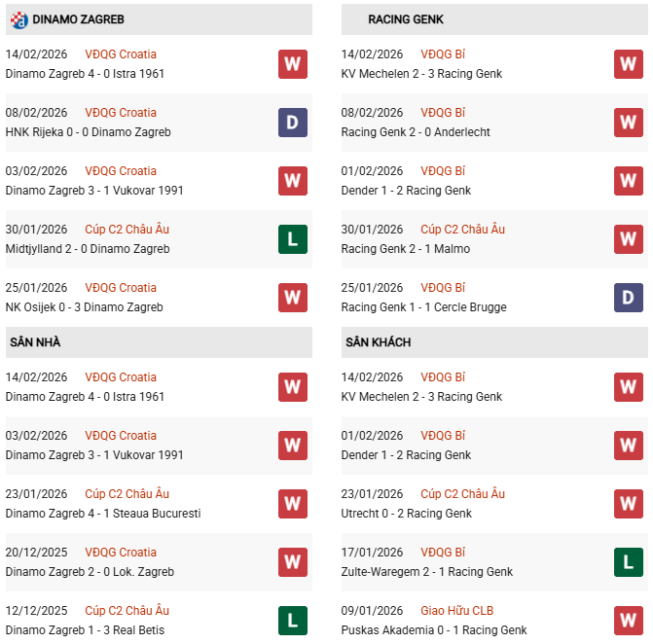The height and width of the screenshot is (644, 653).
Task: Click the W badge for Steaua Bucuresti match
Action: pyautogui.click(x=293, y=504)
